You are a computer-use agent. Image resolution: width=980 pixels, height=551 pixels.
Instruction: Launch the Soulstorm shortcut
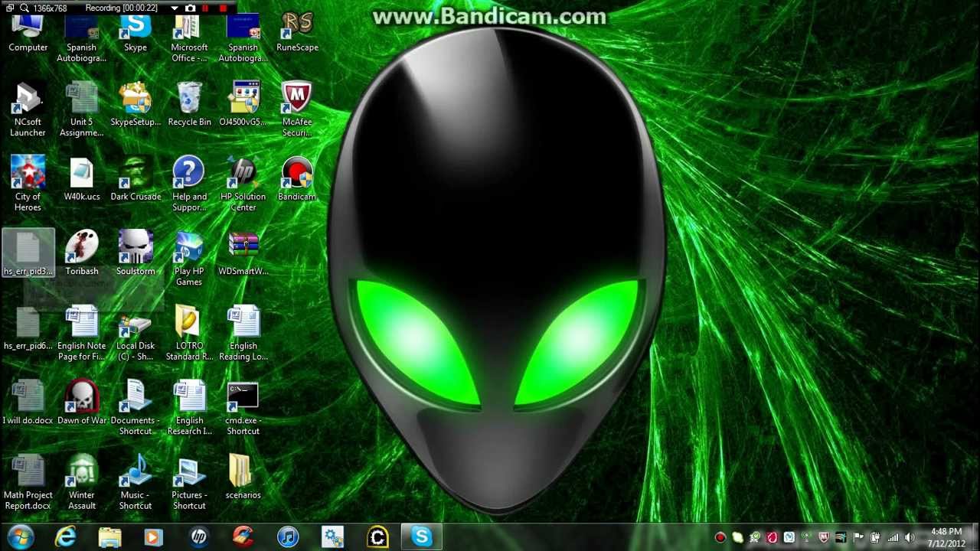[x=136, y=253]
